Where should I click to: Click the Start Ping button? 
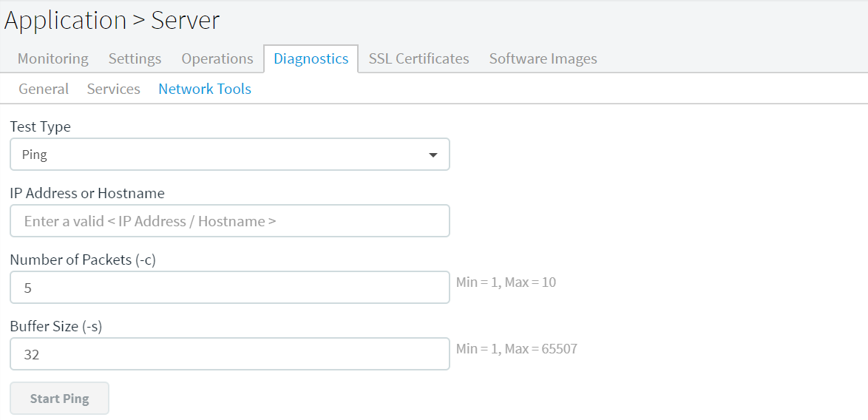(60, 399)
